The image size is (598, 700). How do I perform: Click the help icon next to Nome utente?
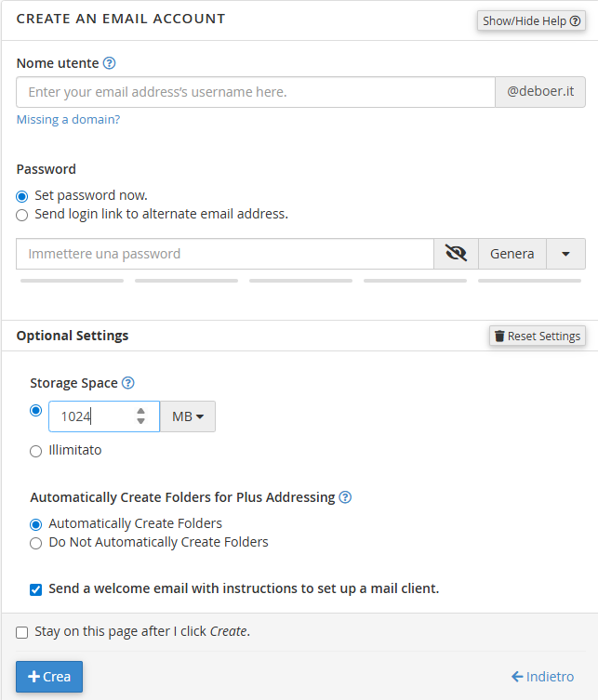(109, 63)
